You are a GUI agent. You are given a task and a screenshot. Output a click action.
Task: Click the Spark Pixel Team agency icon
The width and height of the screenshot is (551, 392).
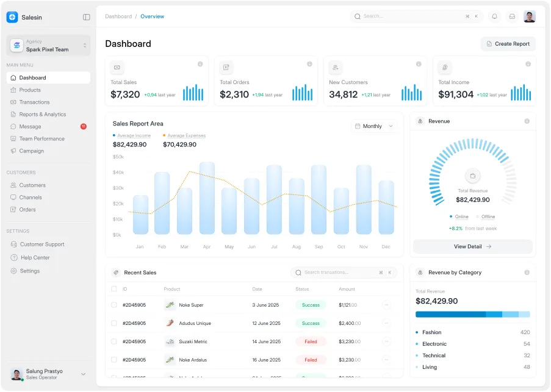pyautogui.click(x=16, y=46)
